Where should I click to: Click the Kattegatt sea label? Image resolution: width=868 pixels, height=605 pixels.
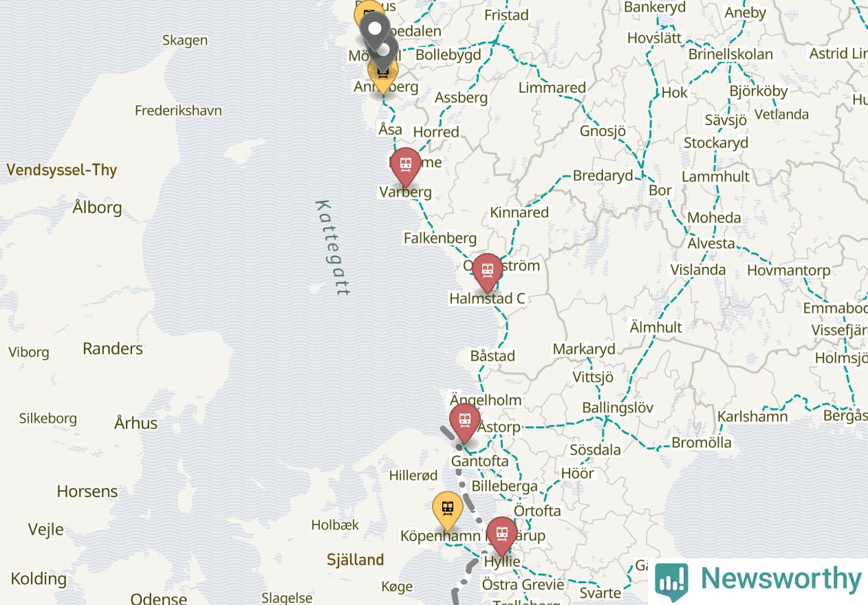332,247
